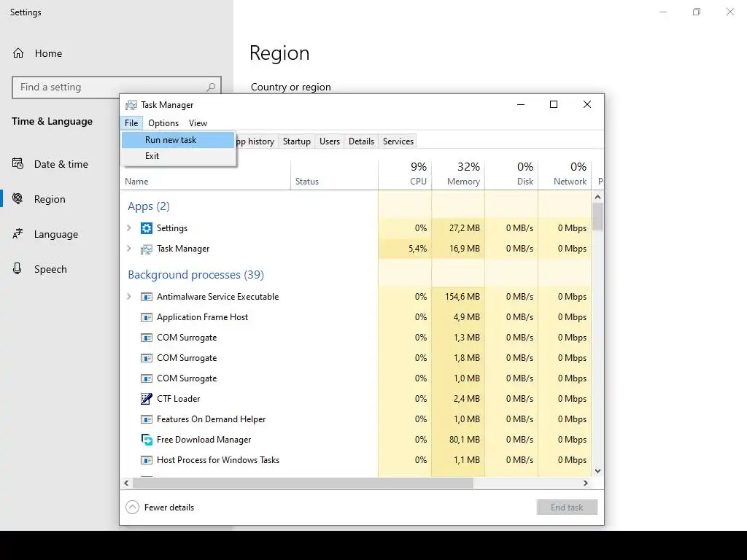Expand the Settings app process row

pos(128,228)
